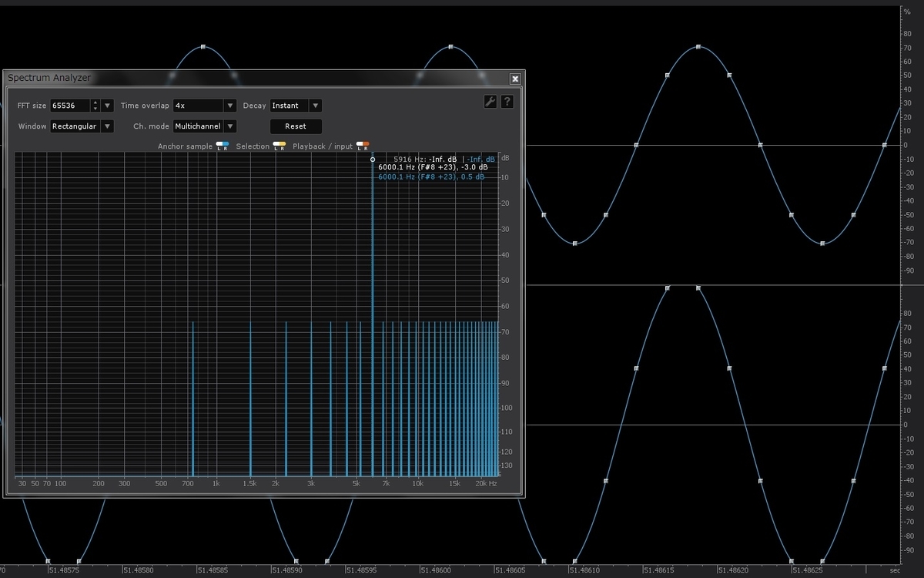The height and width of the screenshot is (578, 924).
Task: Toggle Selection left channel (L)
Action: point(276,146)
